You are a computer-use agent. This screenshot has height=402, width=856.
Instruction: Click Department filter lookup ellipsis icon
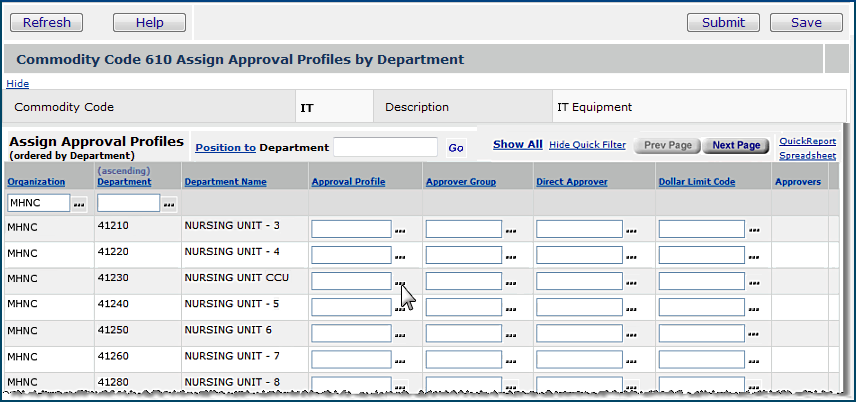pos(169,204)
